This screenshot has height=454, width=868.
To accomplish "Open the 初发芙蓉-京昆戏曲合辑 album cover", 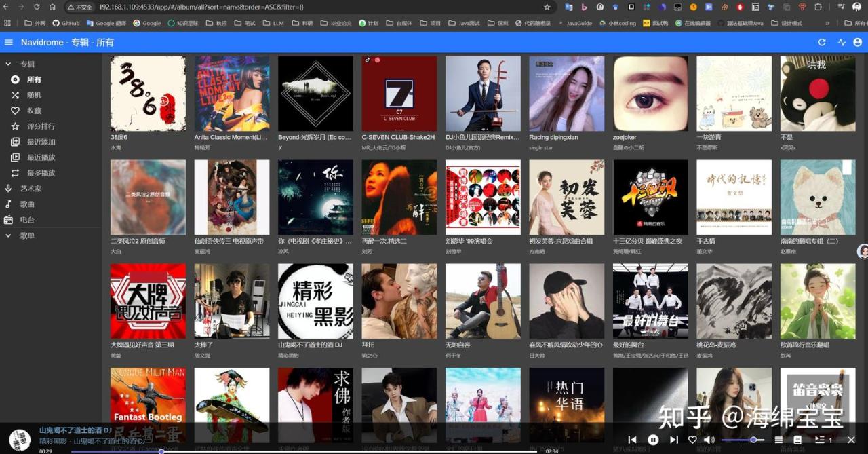I will point(567,197).
